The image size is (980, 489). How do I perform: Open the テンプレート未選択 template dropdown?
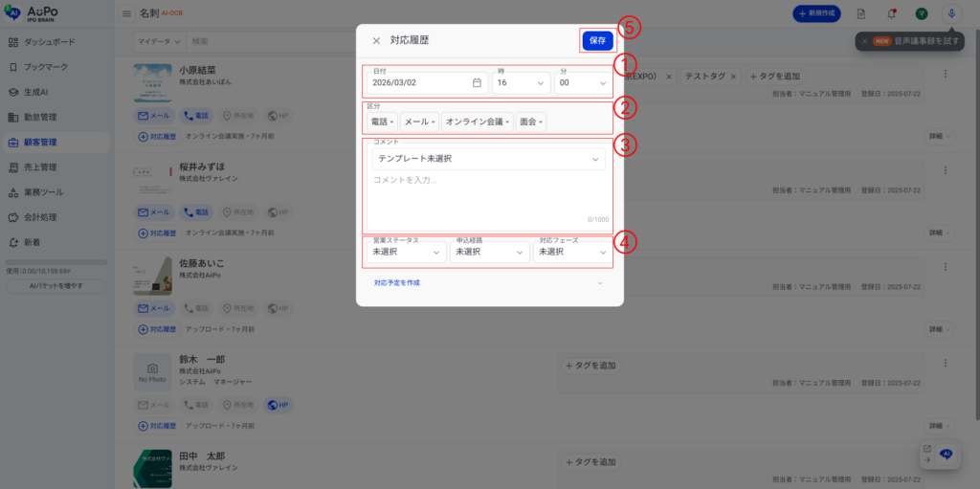(x=488, y=159)
